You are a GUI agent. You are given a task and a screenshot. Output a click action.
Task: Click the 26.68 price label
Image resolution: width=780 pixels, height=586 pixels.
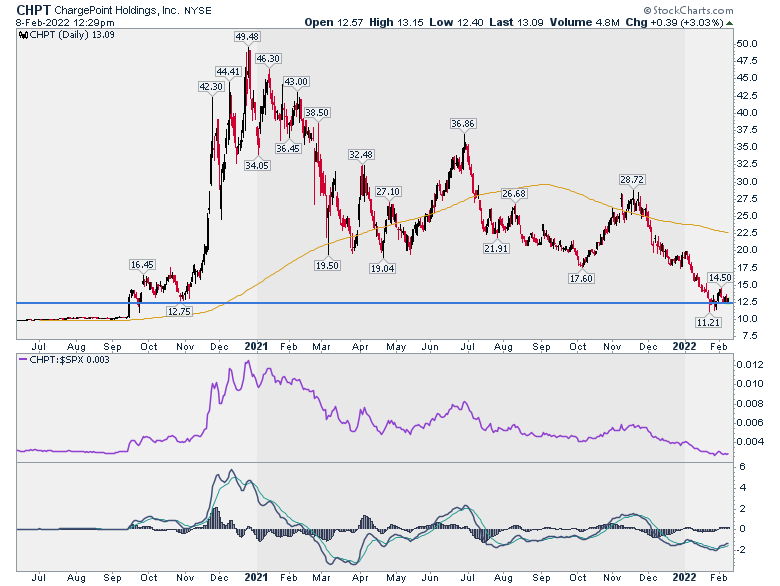[514, 194]
